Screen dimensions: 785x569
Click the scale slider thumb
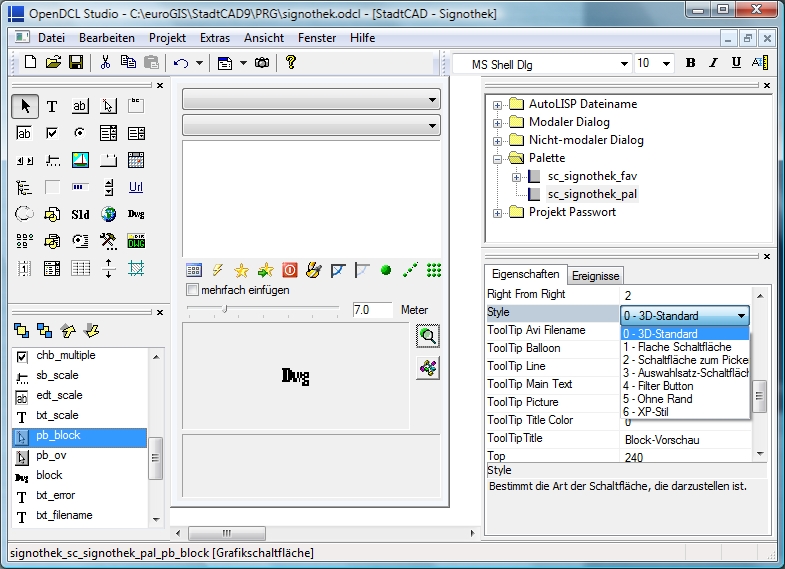point(225,309)
